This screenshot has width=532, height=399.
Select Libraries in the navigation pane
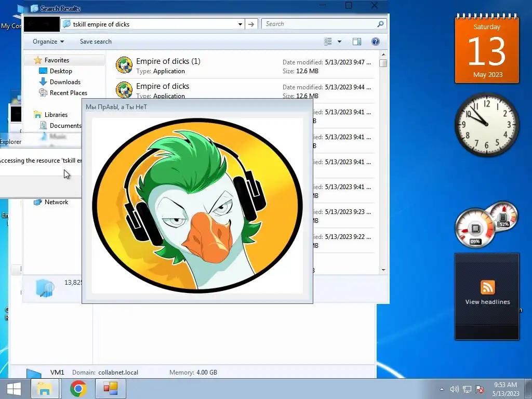(56, 115)
